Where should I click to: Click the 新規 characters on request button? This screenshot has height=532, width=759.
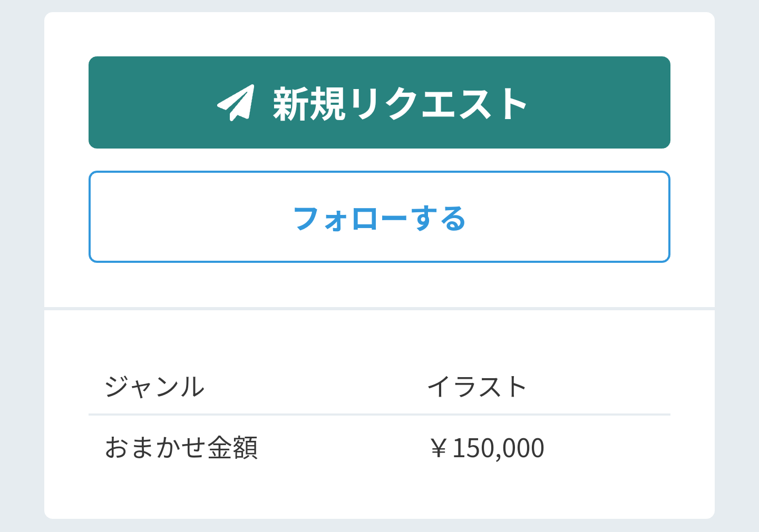(x=309, y=103)
